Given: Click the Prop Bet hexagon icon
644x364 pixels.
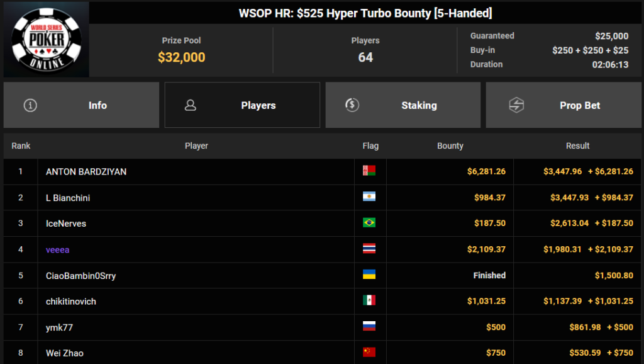Looking at the screenshot, I should click(x=516, y=105).
